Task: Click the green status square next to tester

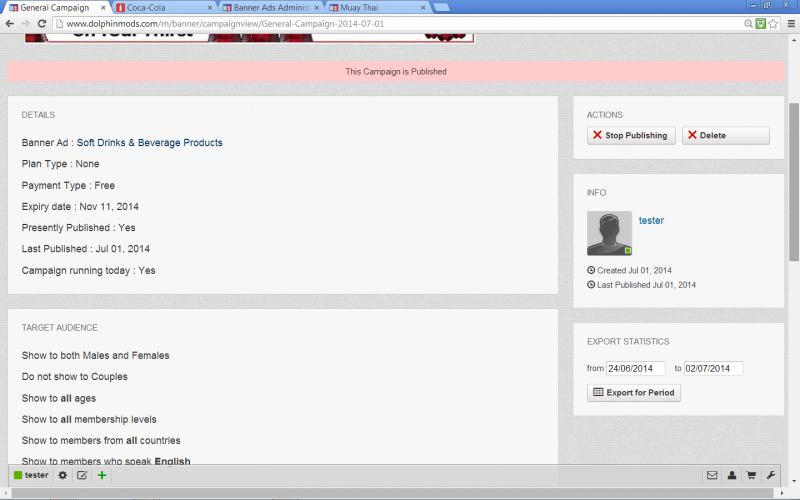Action: tap(18, 475)
